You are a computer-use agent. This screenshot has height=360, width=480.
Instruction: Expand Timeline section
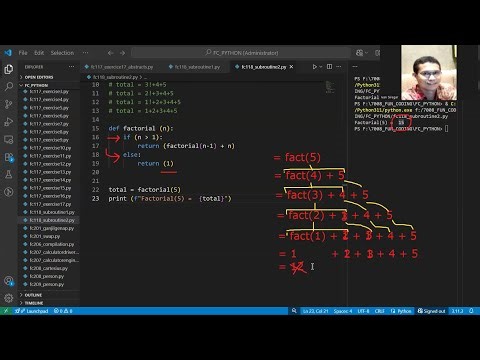34,303
